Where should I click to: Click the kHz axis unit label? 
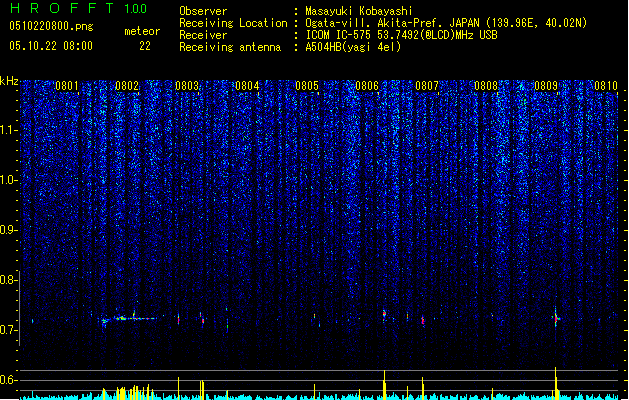9,81
